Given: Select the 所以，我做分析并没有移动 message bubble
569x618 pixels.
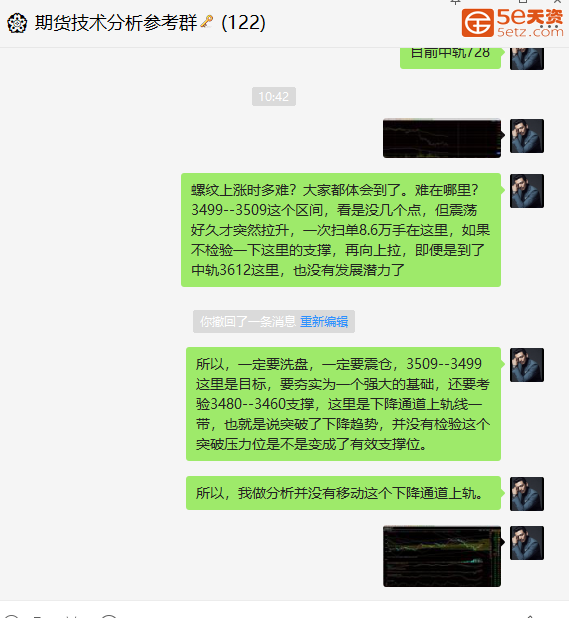Looking at the screenshot, I should (343, 493).
